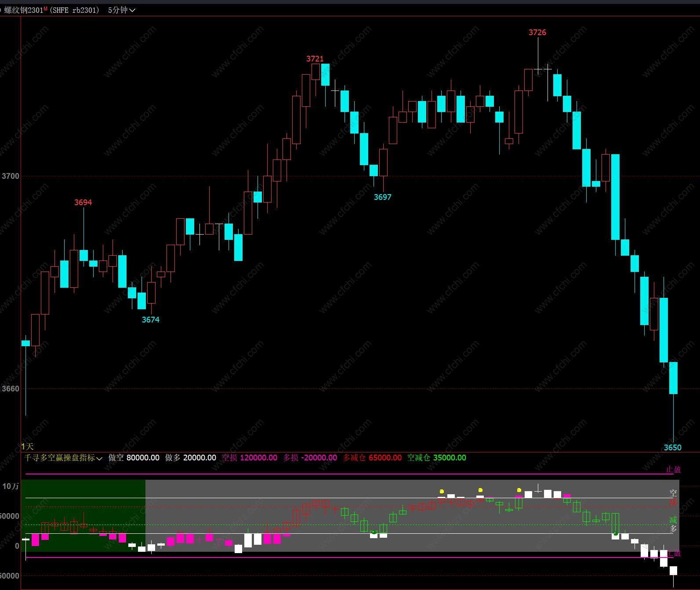Click the red M superscript marker
Viewport: 700px width, 590px height.
(46, 9)
